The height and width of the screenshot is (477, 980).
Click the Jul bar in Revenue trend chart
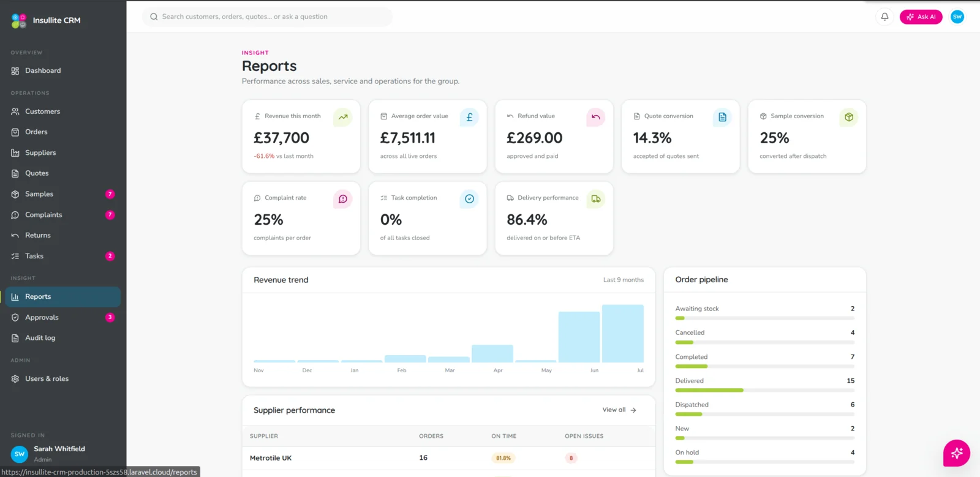point(623,334)
